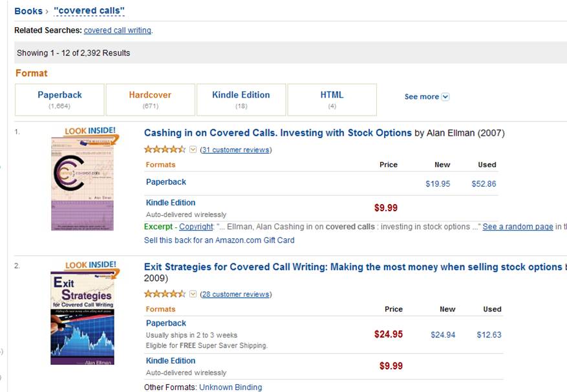Viewport: 567px width, 392px height.
Task: Navigate to the Books breadcrumb
Action: tap(27, 10)
